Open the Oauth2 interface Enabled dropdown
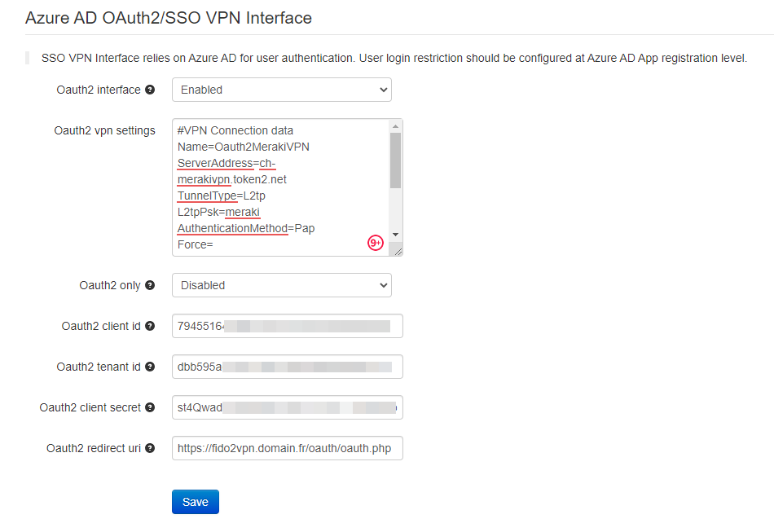Screen dimensions: 774x532 [282, 90]
